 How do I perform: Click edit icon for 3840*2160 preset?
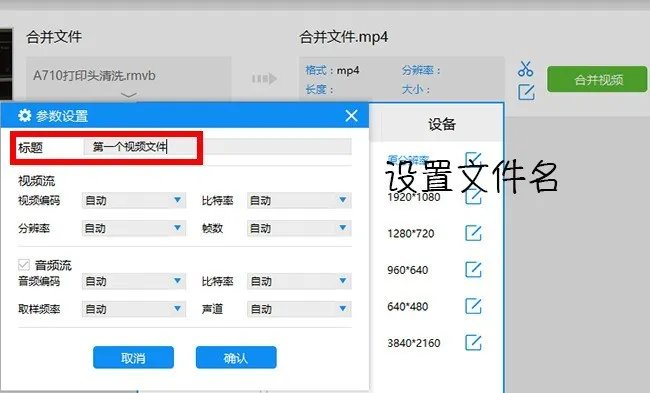[473, 342]
